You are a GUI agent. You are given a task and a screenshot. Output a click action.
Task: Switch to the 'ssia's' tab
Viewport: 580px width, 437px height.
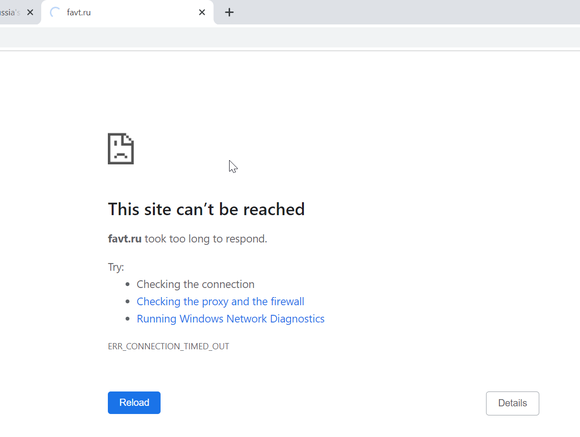(10, 13)
